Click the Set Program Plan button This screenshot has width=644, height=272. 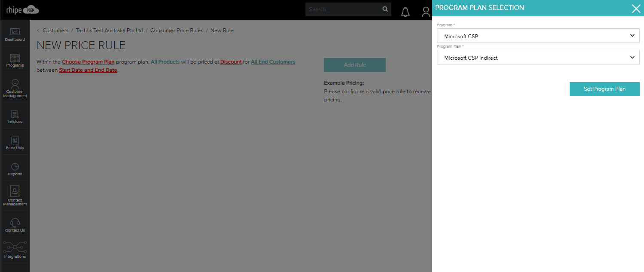point(604,89)
